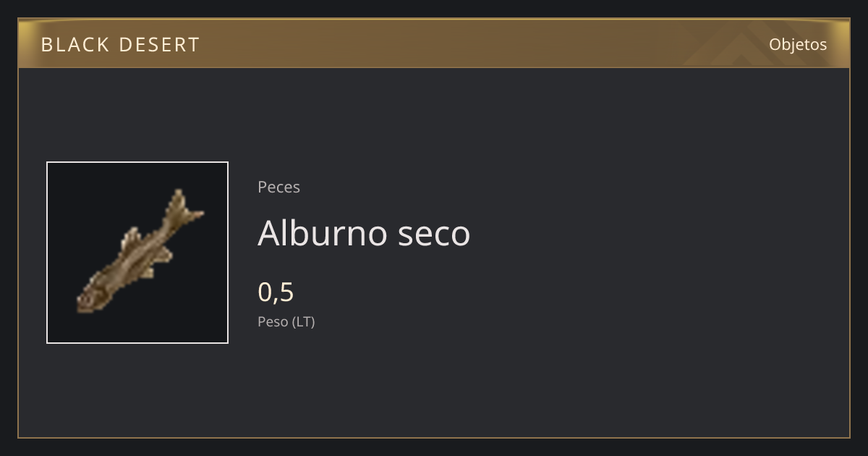Select the 0,5 weight value
The image size is (868, 456).
coord(276,292)
